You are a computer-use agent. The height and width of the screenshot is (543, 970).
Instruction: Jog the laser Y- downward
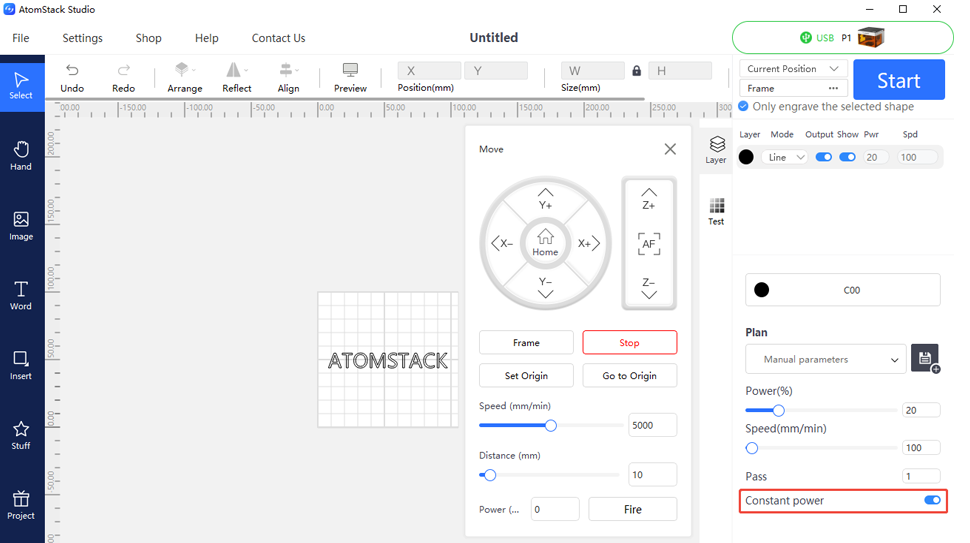[x=545, y=288]
